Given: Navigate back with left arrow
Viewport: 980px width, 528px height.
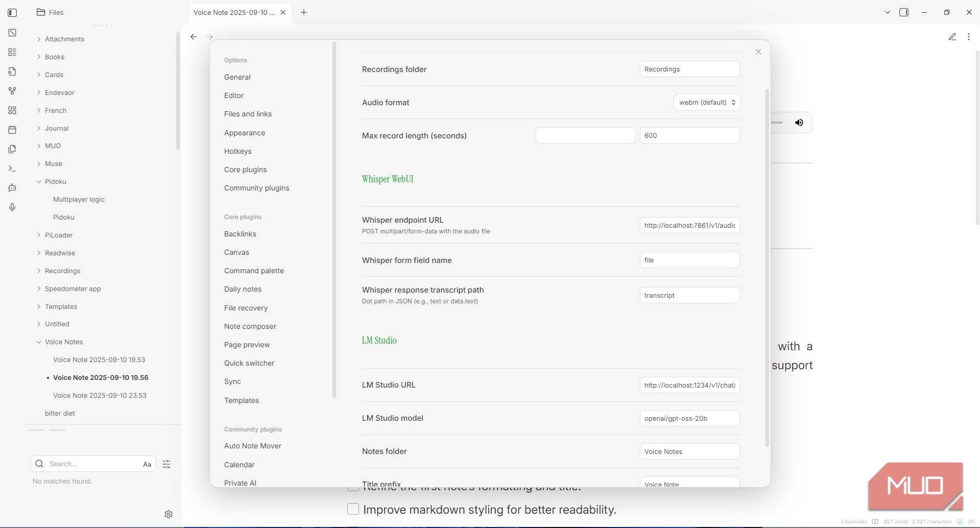Looking at the screenshot, I should tap(194, 37).
